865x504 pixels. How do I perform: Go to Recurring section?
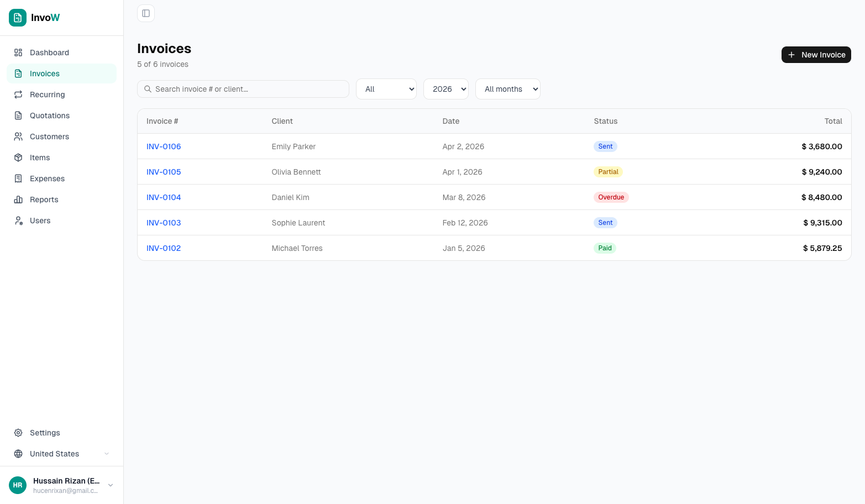tap(61, 95)
